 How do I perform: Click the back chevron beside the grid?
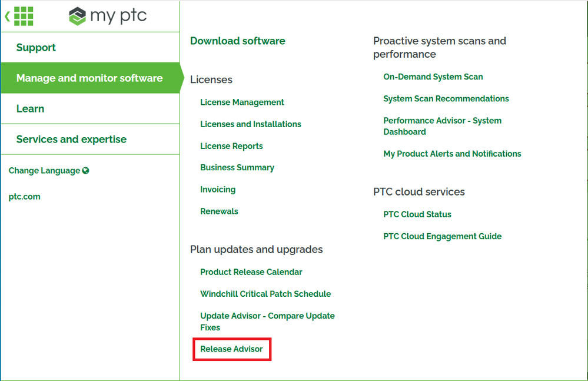(8, 16)
